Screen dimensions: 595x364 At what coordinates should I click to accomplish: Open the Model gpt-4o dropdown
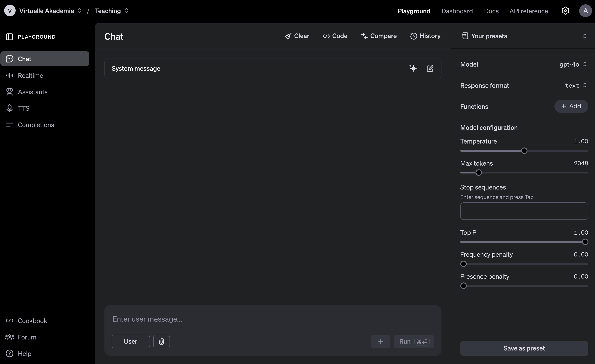573,64
